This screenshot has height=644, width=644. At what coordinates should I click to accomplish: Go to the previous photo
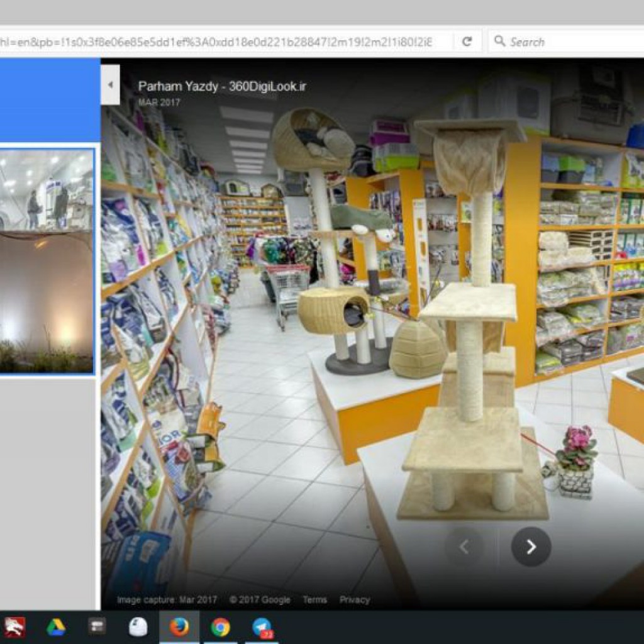click(464, 547)
